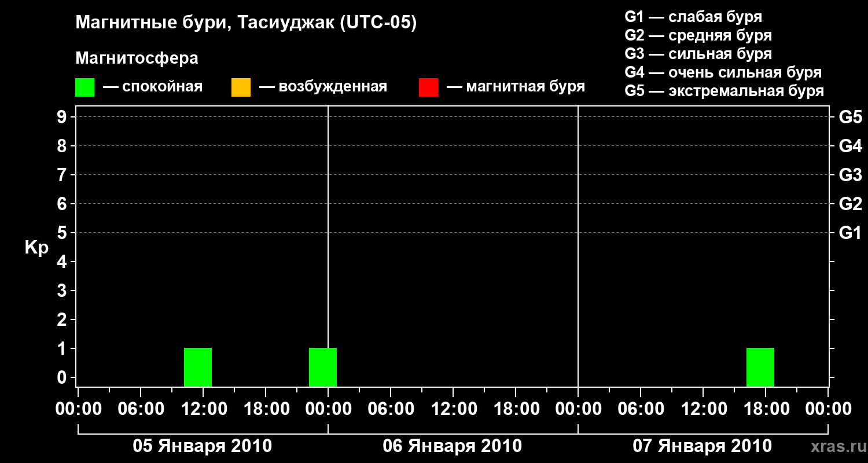Click the '06:00' time label under 05 Января
The width and height of the screenshot is (868, 463).
141,409
